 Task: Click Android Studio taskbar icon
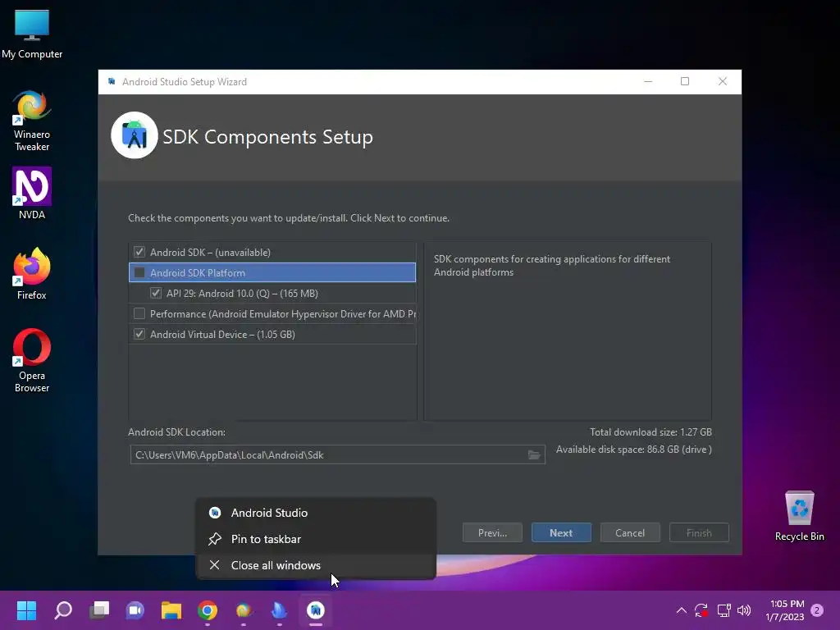[316, 610]
